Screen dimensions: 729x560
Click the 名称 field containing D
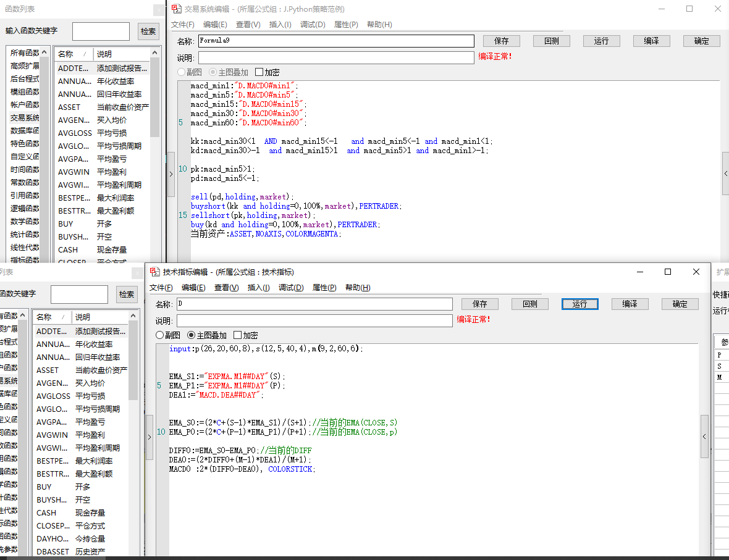click(314, 304)
